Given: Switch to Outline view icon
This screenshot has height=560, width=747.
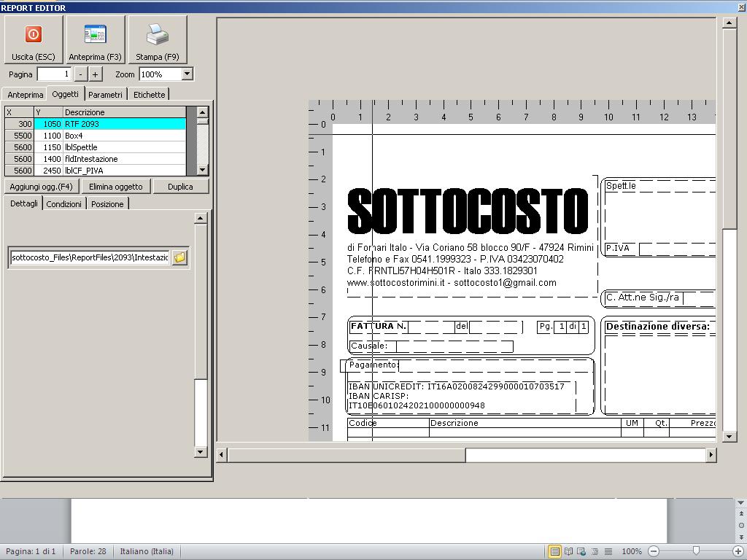Looking at the screenshot, I should tap(595, 551).
